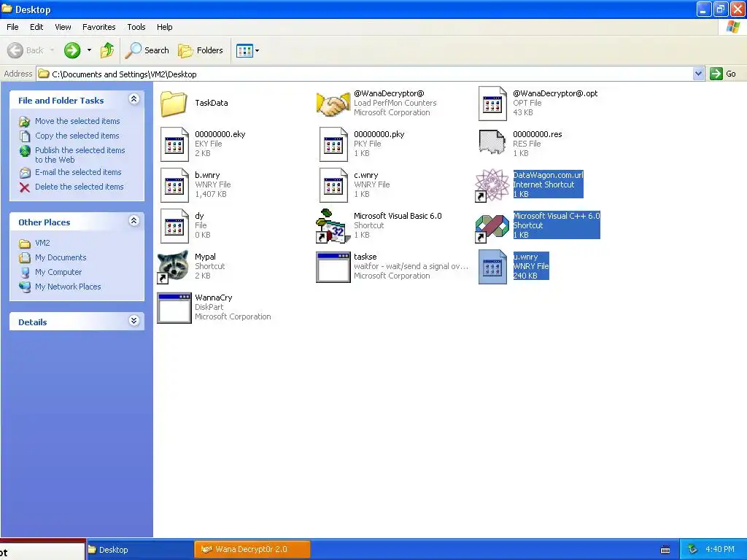Click the Microsoft Visual Basic 6.0 label
The height and width of the screenshot is (560, 747).
pos(398,216)
